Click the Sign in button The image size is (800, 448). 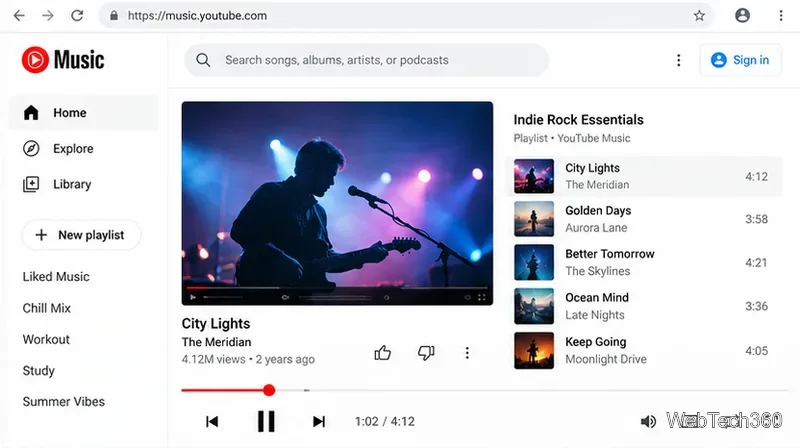740,60
